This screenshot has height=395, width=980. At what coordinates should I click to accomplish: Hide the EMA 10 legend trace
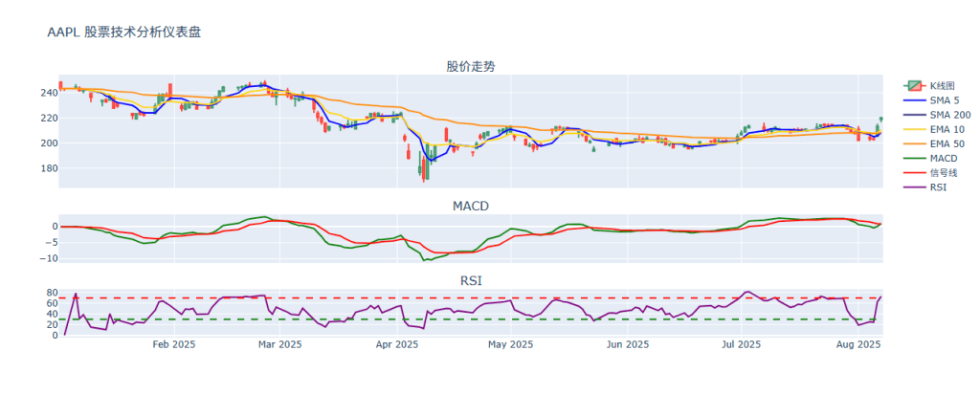934,129
